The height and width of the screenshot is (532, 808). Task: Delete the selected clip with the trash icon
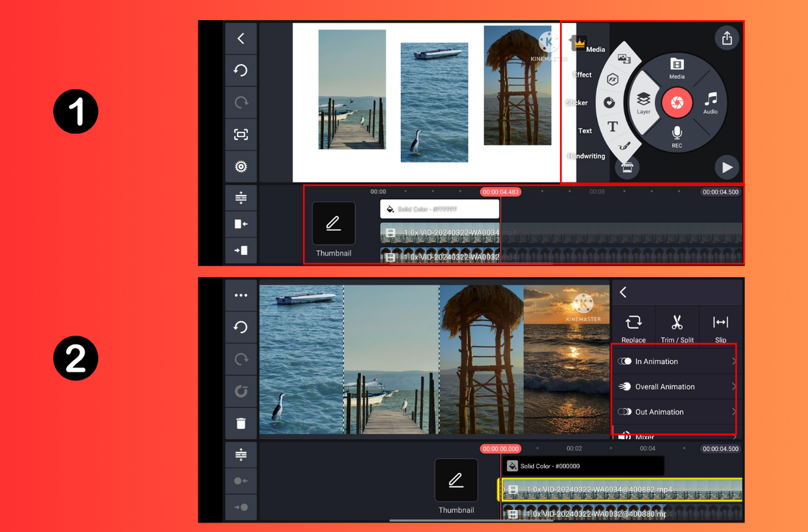pyautogui.click(x=241, y=423)
